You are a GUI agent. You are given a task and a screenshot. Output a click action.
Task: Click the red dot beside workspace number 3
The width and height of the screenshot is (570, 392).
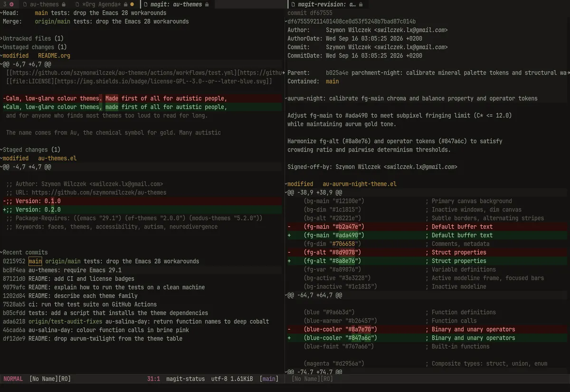coord(12,4)
